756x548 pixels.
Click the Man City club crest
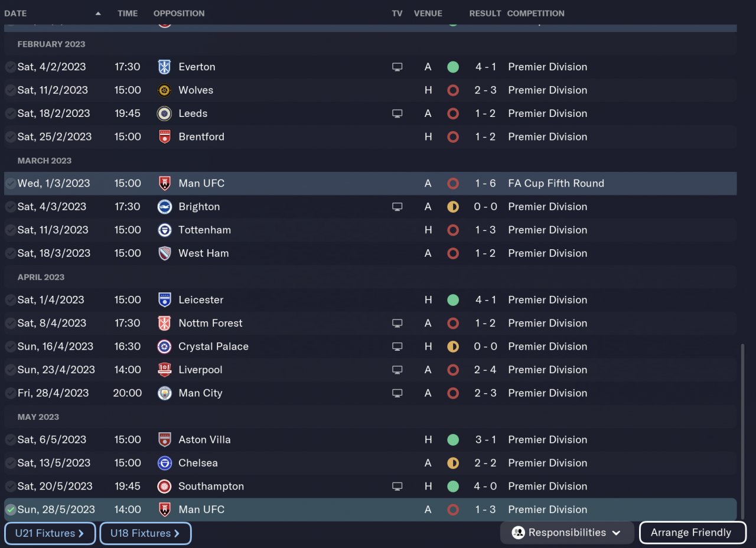[x=164, y=393]
